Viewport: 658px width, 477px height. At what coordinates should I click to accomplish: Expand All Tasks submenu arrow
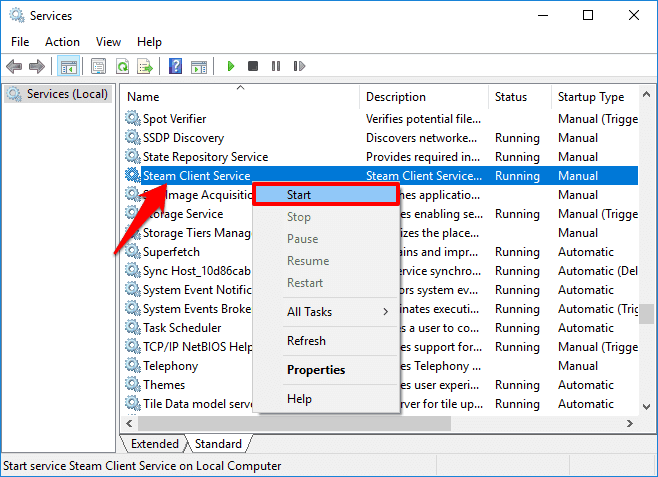(x=385, y=312)
